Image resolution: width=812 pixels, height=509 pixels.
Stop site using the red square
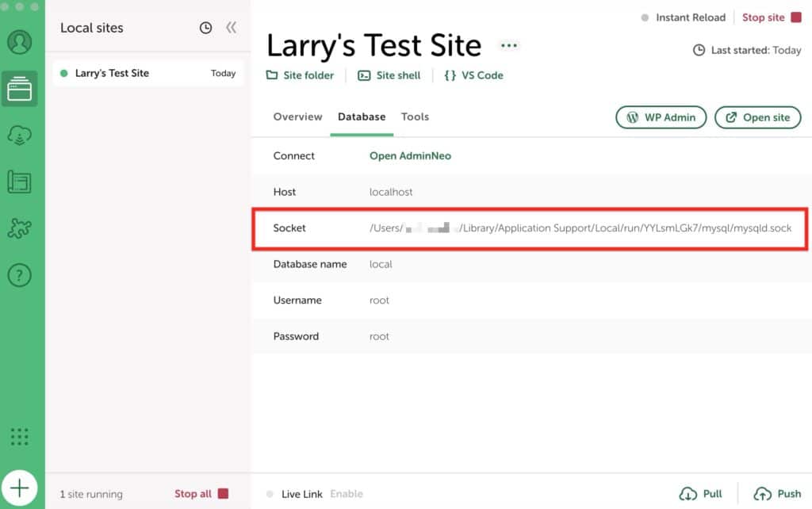pos(796,17)
